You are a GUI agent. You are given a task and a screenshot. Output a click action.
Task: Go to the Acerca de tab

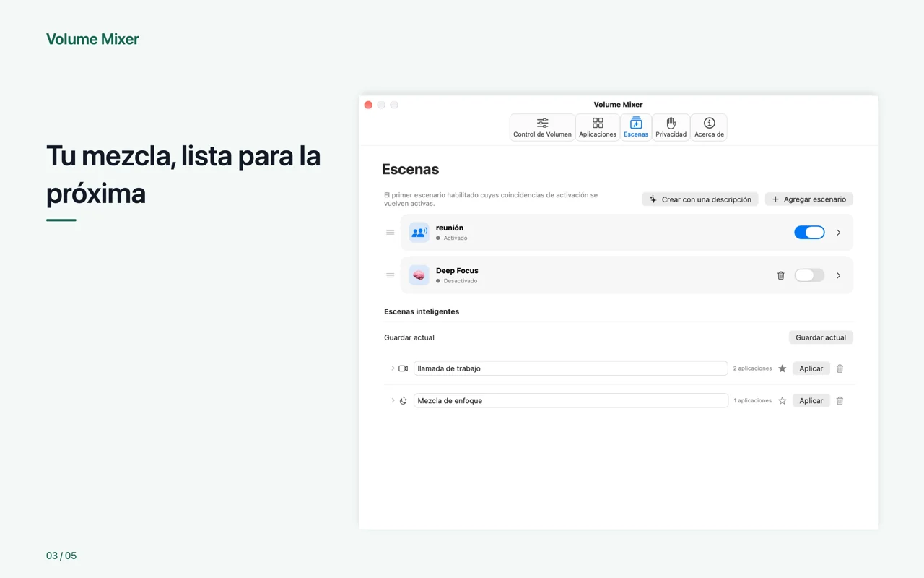point(709,127)
